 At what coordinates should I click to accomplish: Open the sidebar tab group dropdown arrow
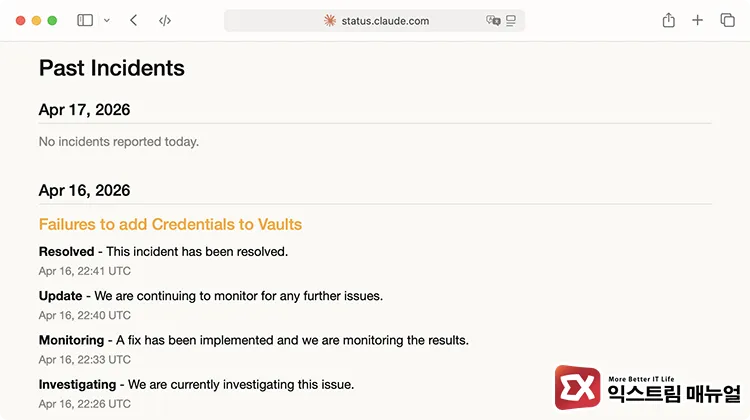pos(106,20)
